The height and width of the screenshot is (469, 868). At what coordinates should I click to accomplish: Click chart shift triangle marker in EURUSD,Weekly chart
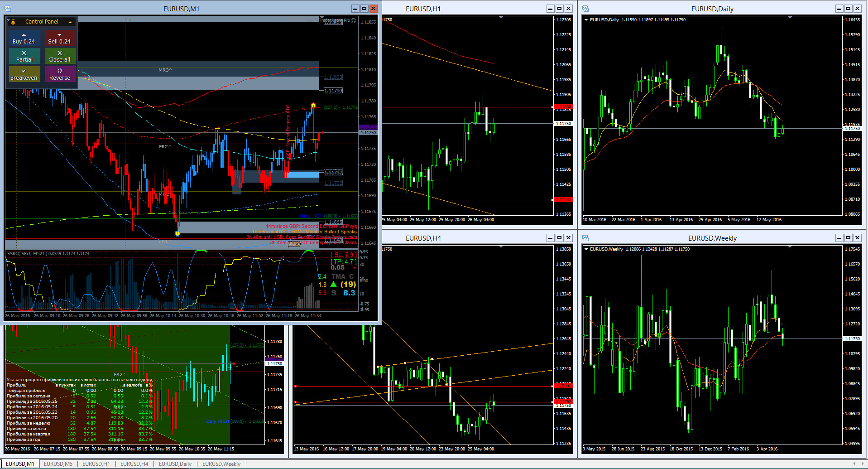click(790, 247)
